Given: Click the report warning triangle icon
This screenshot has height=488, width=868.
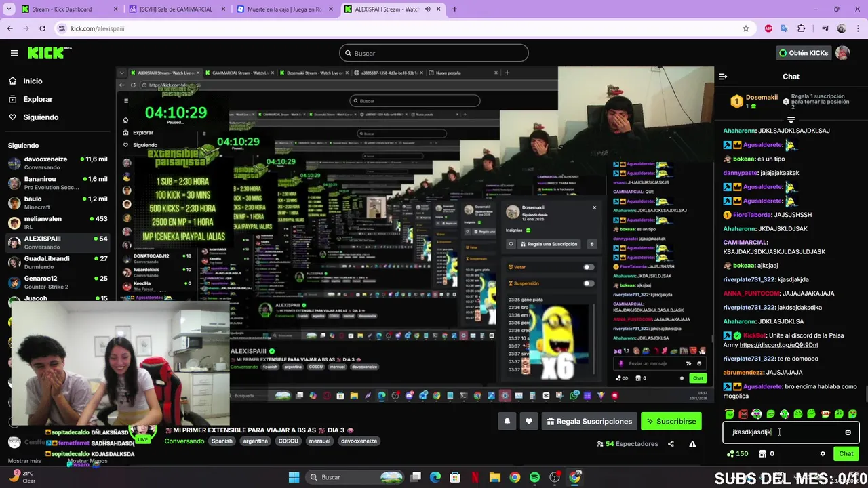Looking at the screenshot, I should 692,444.
